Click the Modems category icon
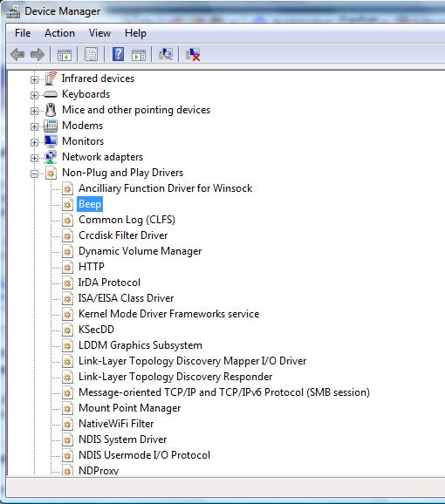The image size is (445, 504). click(x=51, y=126)
